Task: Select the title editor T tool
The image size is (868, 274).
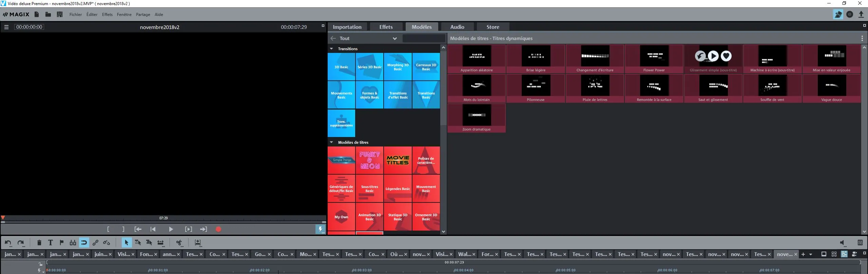Action: [51, 242]
